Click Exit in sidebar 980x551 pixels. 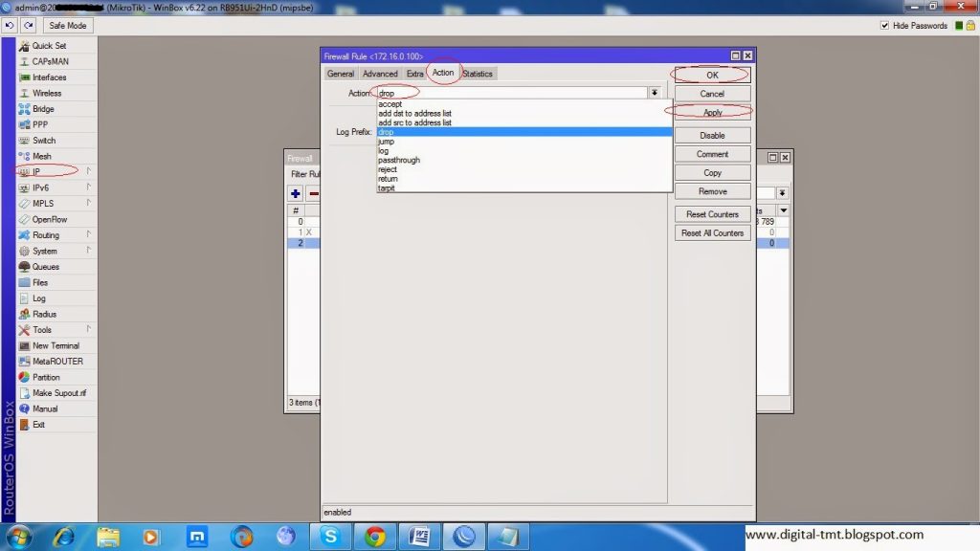point(56,425)
